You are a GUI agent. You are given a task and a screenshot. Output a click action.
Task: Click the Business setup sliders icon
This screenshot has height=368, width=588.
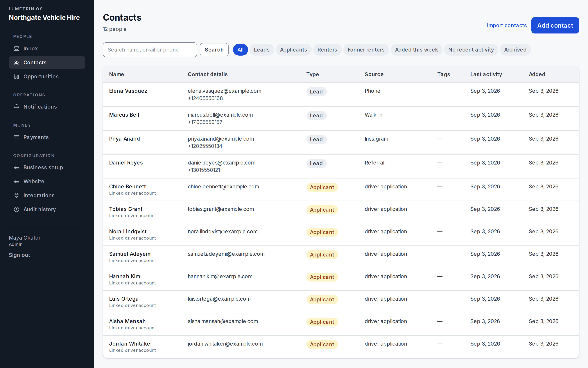pyautogui.click(x=17, y=167)
